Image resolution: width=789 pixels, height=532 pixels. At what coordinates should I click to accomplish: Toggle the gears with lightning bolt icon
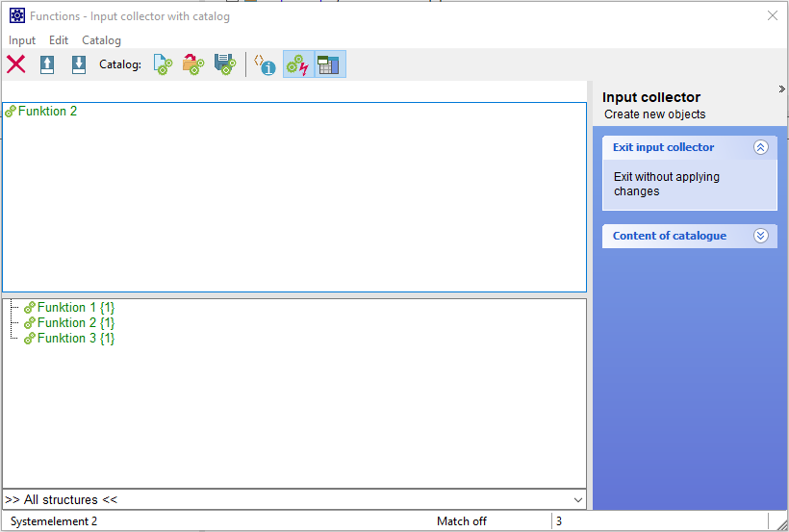coord(298,64)
